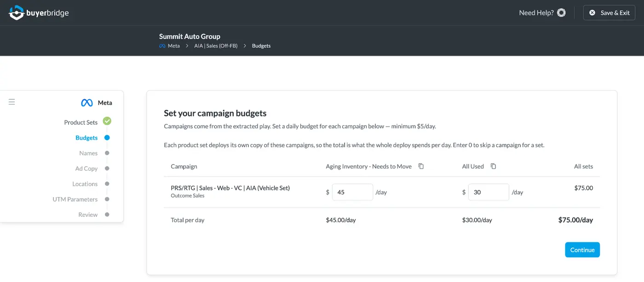Click the Meta logo in sidebar
The width and height of the screenshot is (644, 282).
pos(87,103)
